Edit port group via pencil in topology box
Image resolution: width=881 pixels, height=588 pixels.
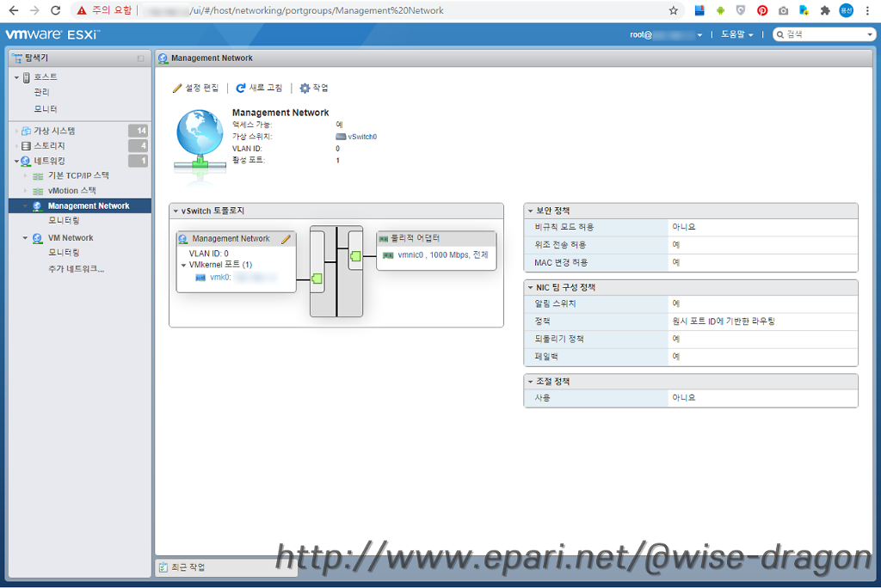coord(286,239)
